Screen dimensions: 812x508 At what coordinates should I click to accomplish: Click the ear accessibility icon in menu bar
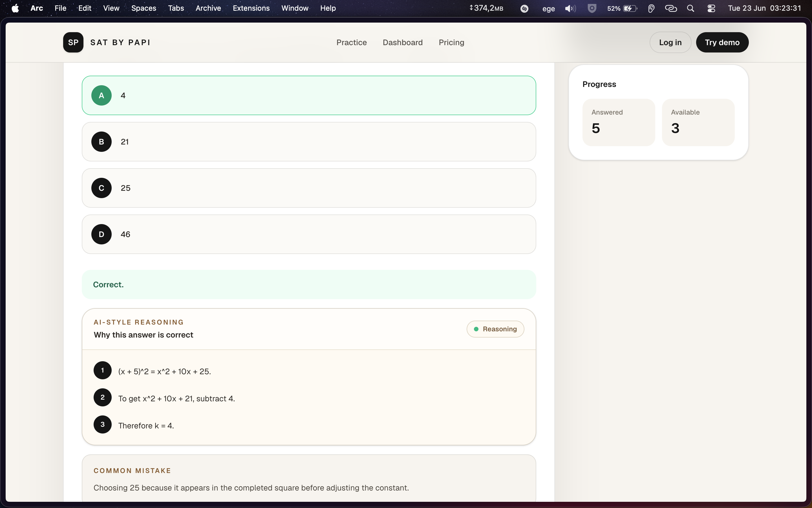[x=651, y=9]
